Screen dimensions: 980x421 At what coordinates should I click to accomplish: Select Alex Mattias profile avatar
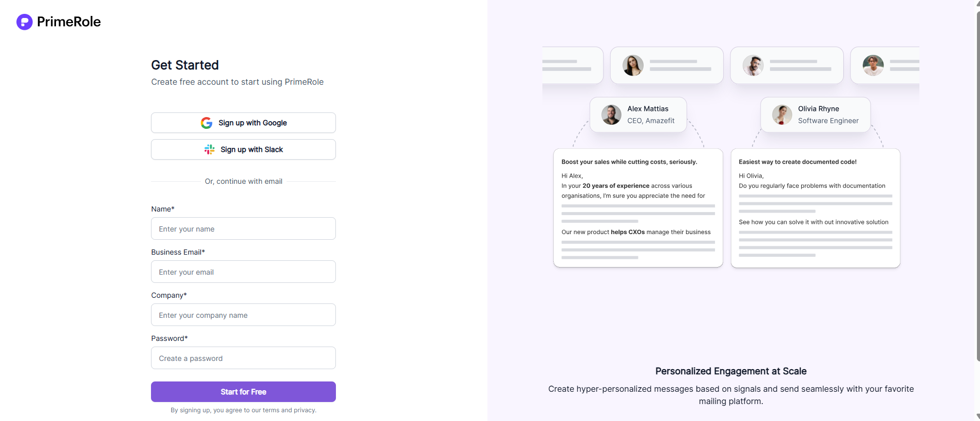pos(611,115)
